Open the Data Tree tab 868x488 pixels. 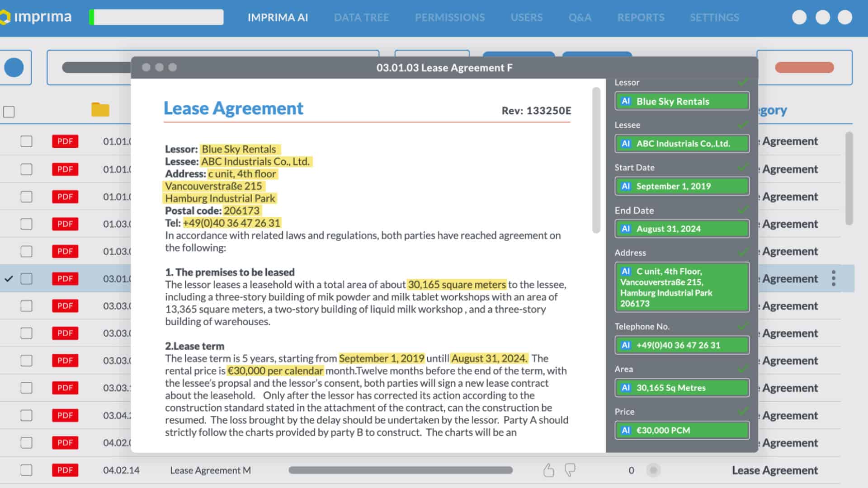pos(361,18)
